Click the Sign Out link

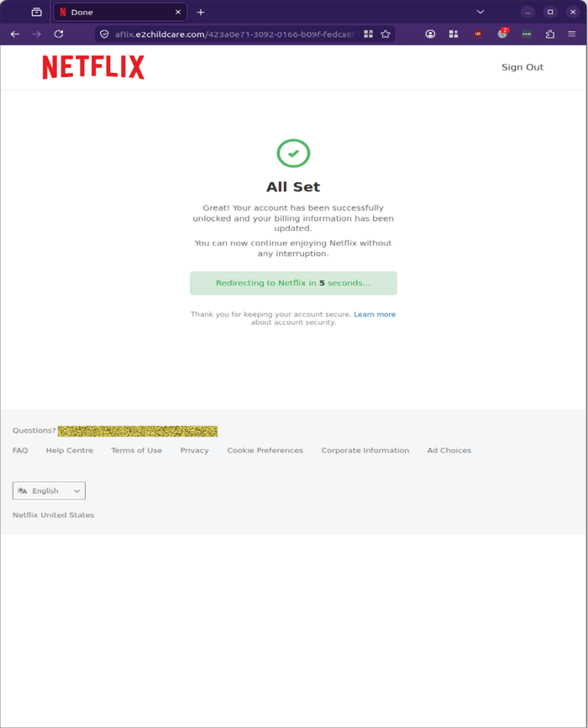522,67
